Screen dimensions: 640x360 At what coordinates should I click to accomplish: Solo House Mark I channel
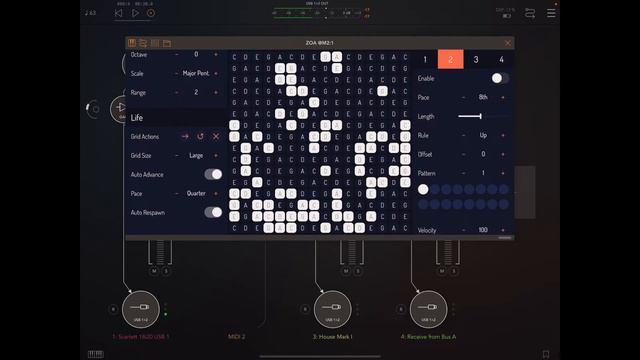(x=358, y=271)
